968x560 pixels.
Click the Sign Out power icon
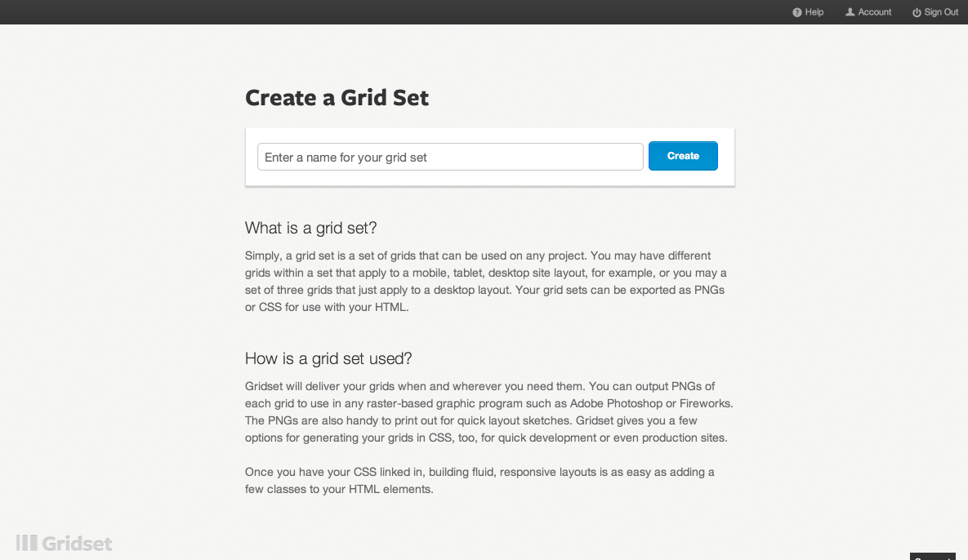pyautogui.click(x=917, y=12)
